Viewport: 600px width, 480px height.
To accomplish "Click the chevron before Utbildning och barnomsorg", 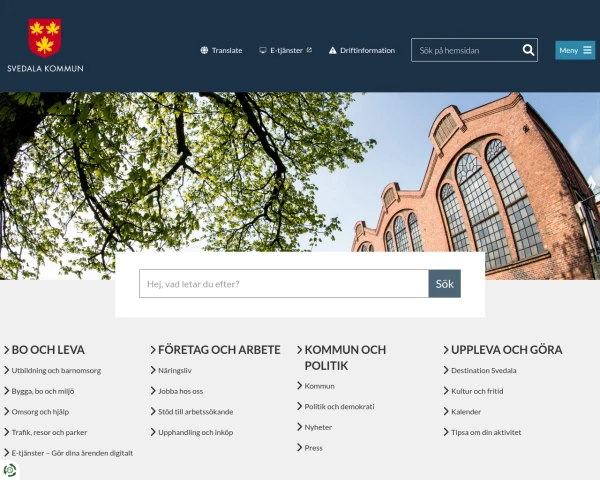I will pyautogui.click(x=7, y=370).
